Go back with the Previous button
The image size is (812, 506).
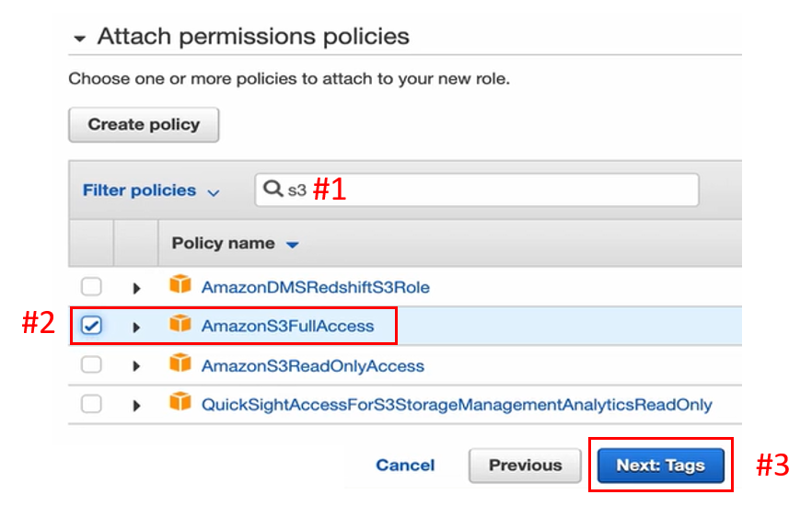click(525, 465)
